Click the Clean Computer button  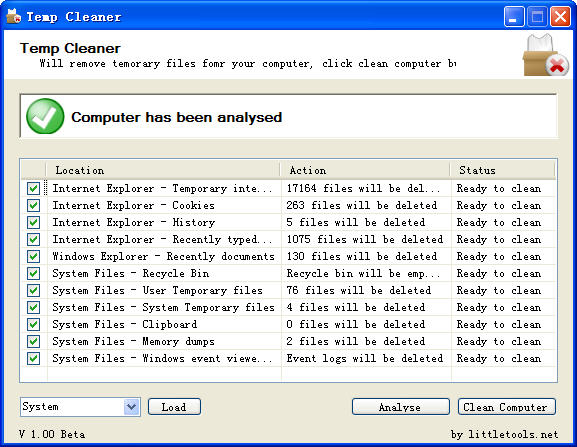507,407
